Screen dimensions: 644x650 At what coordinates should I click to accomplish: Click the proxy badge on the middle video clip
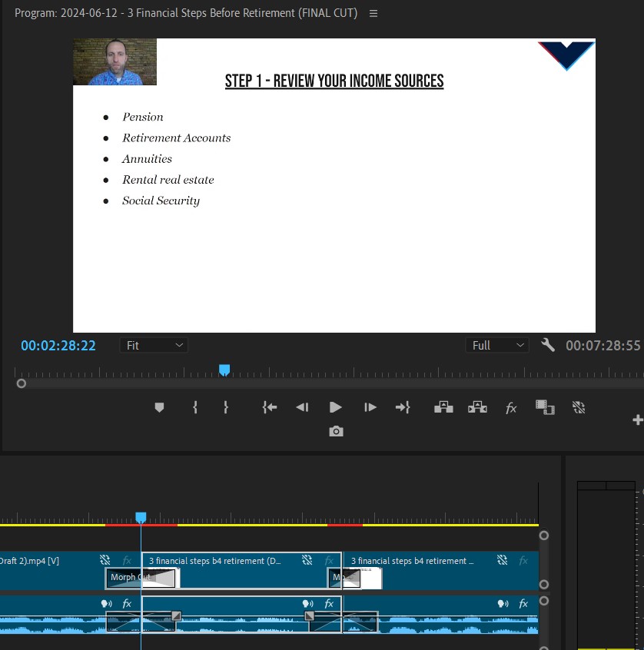pos(307,560)
